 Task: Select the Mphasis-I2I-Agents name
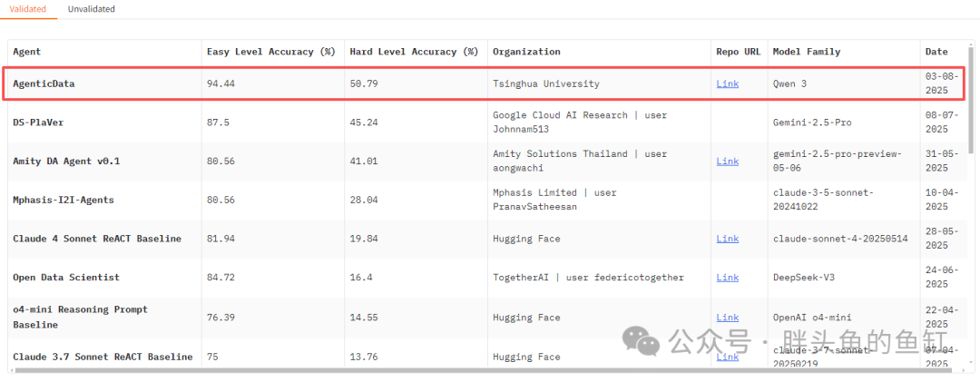(64, 200)
